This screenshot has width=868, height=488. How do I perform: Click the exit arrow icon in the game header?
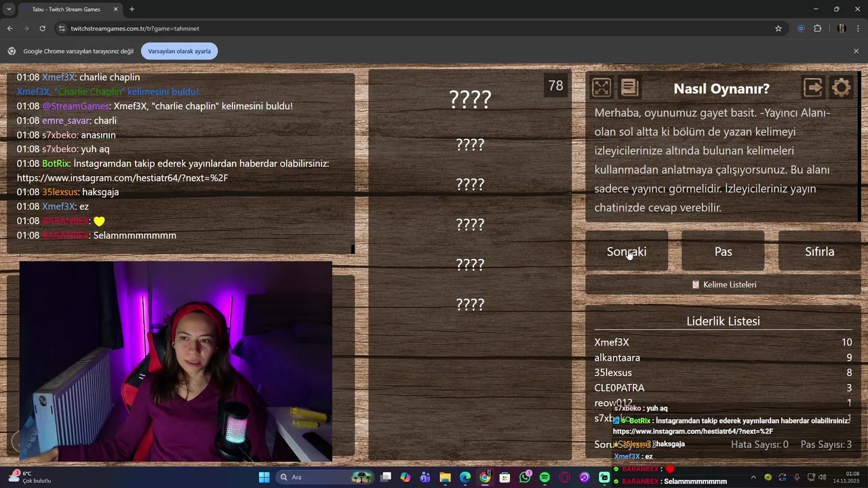point(812,87)
